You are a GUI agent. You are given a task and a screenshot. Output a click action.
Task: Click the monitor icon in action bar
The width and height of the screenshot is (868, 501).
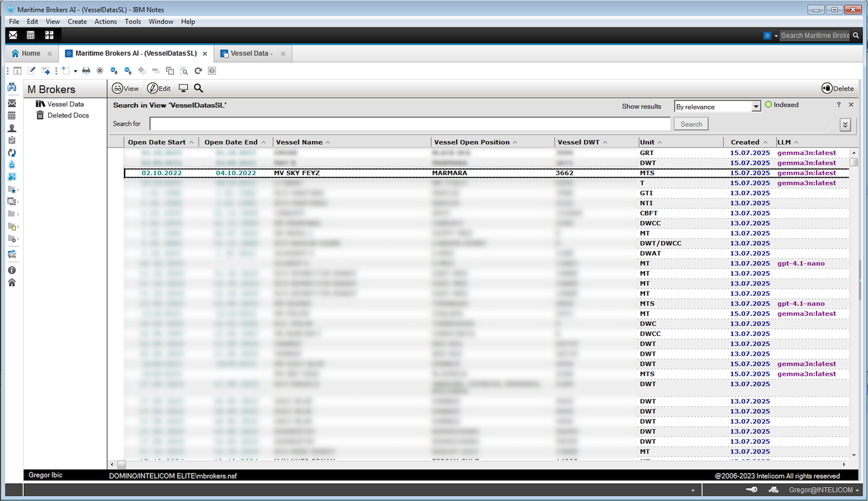tap(183, 88)
